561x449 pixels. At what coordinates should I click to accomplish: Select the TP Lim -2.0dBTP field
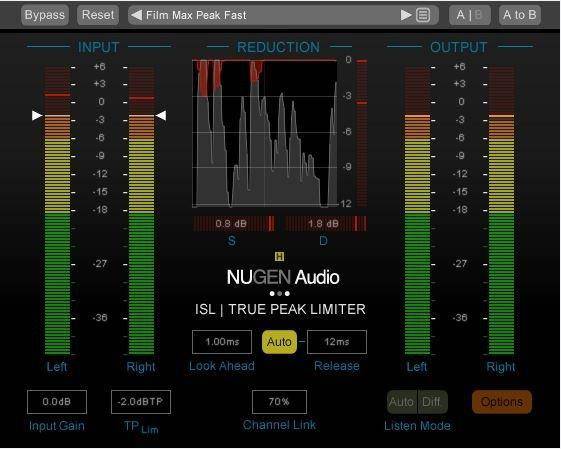141,402
